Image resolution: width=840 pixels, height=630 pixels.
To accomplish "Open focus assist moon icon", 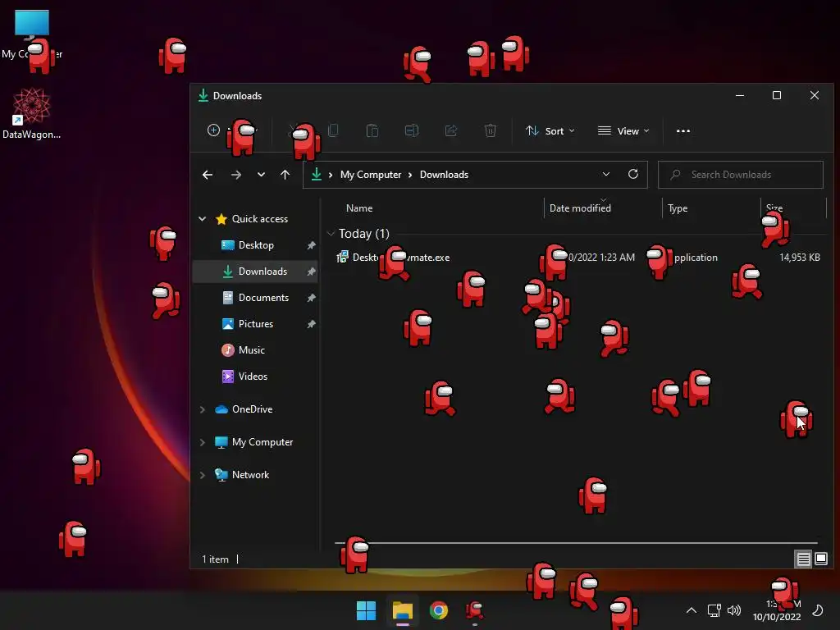I will pos(818,610).
